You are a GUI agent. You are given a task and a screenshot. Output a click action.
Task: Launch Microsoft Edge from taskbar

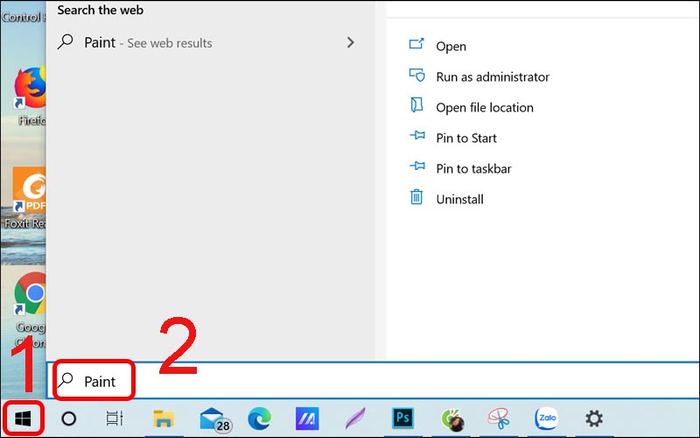259,419
